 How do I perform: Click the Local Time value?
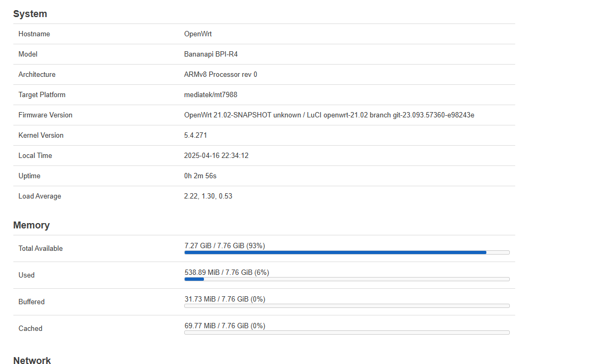coord(216,156)
